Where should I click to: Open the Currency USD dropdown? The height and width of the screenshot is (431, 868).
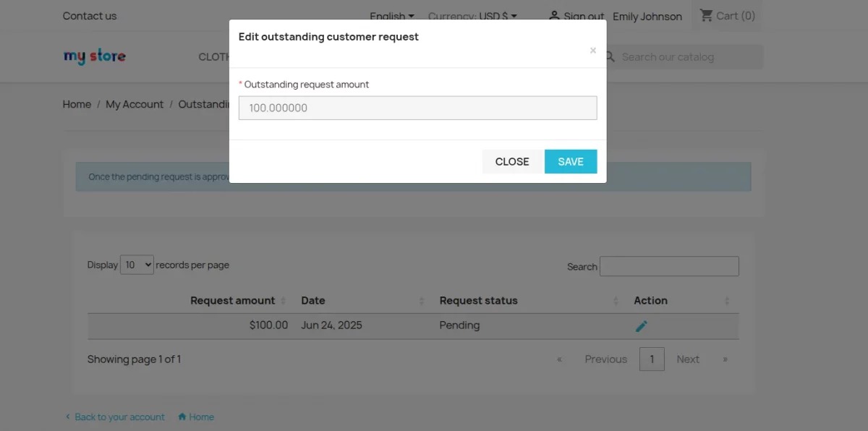click(x=471, y=16)
